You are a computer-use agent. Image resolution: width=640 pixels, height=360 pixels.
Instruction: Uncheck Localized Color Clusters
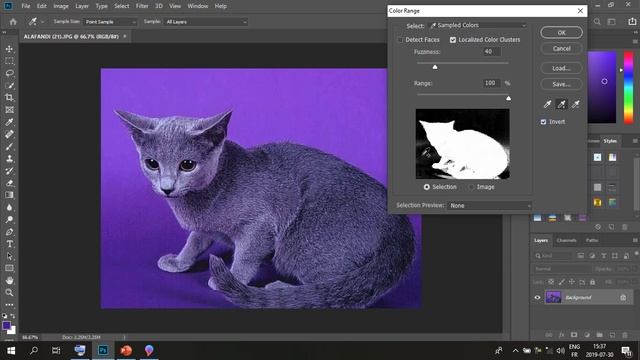[453, 40]
